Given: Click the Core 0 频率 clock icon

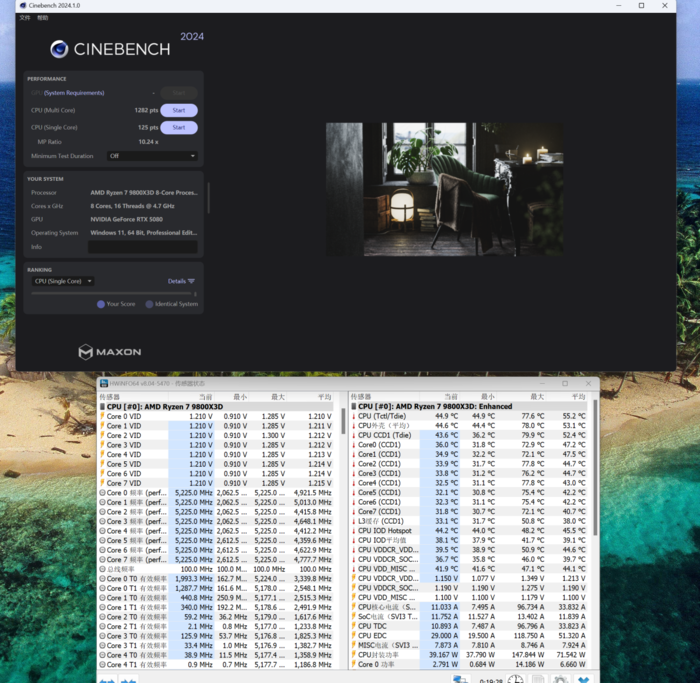Looking at the screenshot, I should [x=102, y=493].
